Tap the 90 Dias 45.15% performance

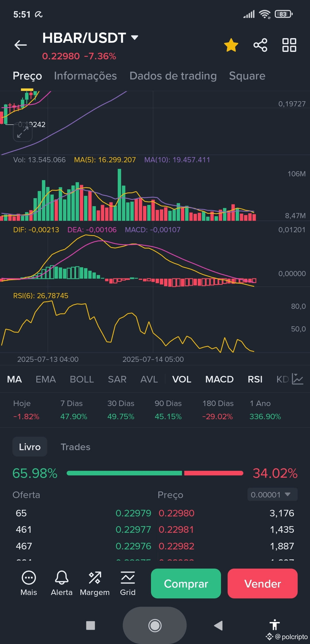click(168, 410)
